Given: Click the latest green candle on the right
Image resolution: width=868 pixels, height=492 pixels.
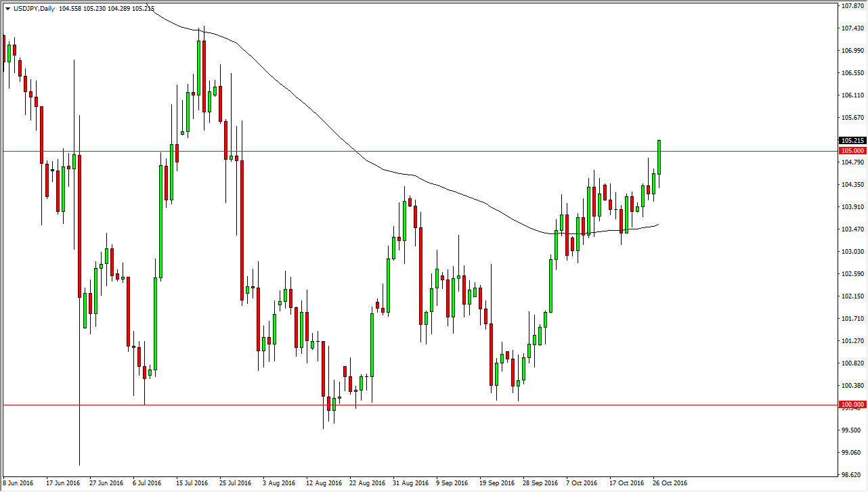Looking at the screenshot, I should [659, 157].
